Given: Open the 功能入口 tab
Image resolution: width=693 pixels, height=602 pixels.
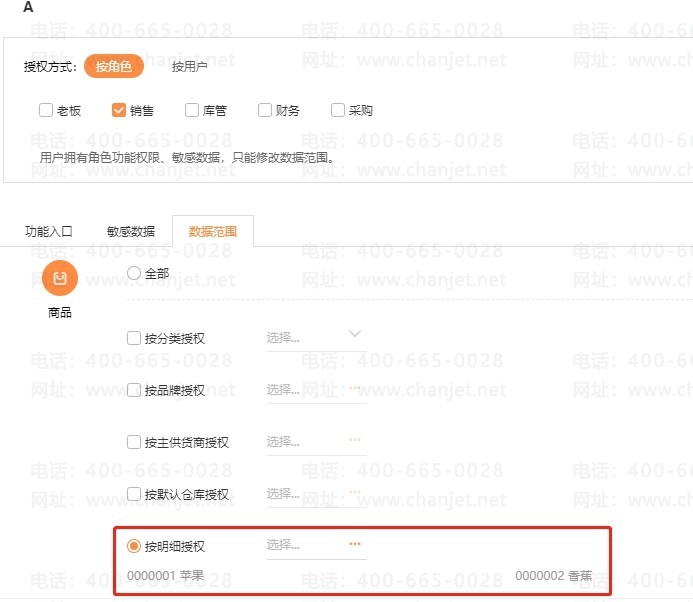Looking at the screenshot, I should (49, 231).
